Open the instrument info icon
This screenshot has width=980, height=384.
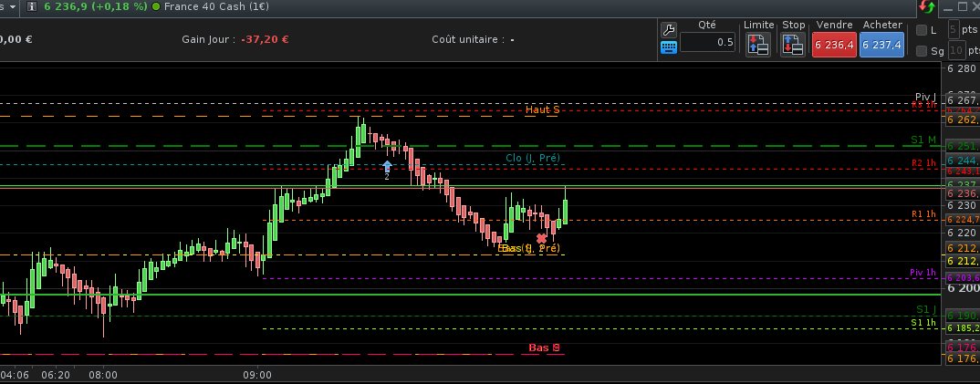[32, 7]
